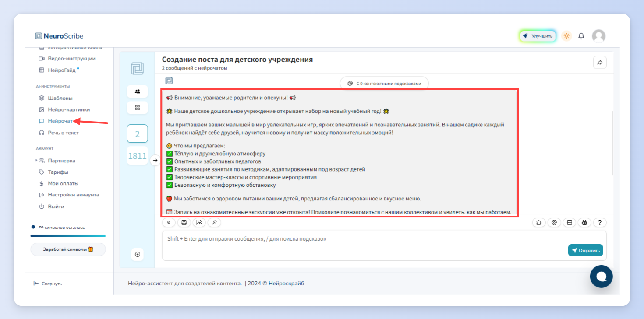Open Настройки аккаунта
This screenshot has width=644, height=319.
(69, 195)
